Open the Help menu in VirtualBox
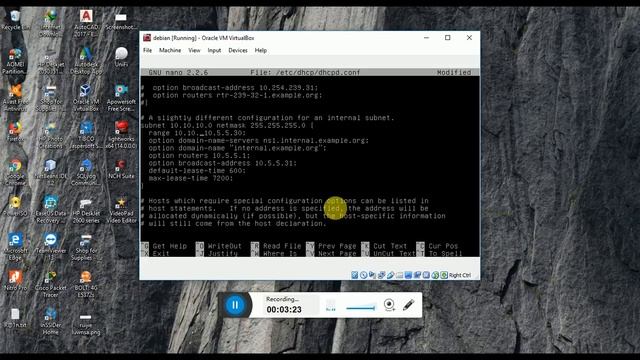The height and width of the screenshot is (360, 640). pos(261,50)
